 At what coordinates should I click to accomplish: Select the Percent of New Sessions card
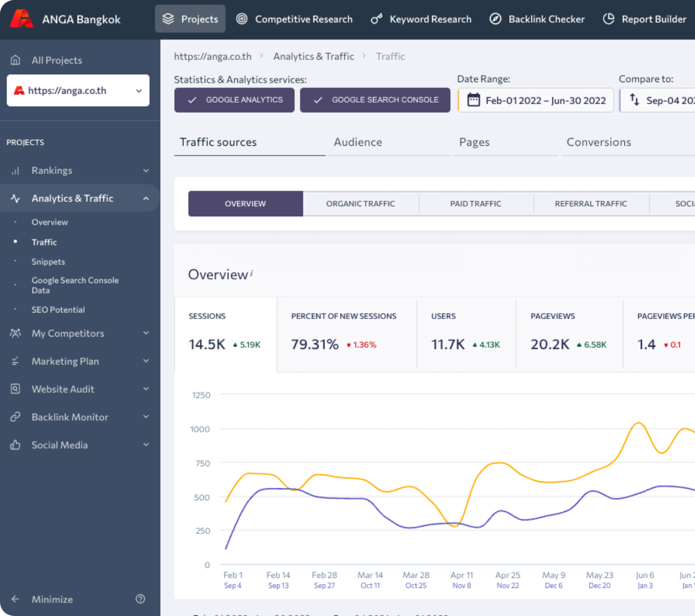pyautogui.click(x=347, y=334)
